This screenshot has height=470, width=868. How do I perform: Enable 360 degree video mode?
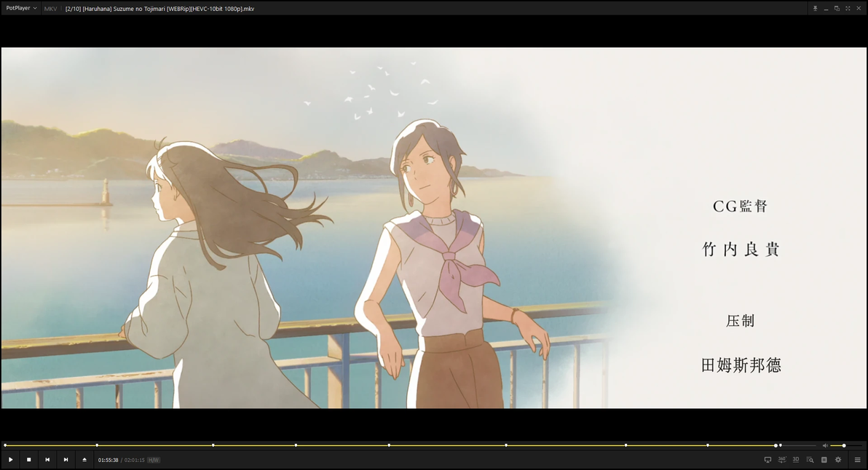click(781, 460)
